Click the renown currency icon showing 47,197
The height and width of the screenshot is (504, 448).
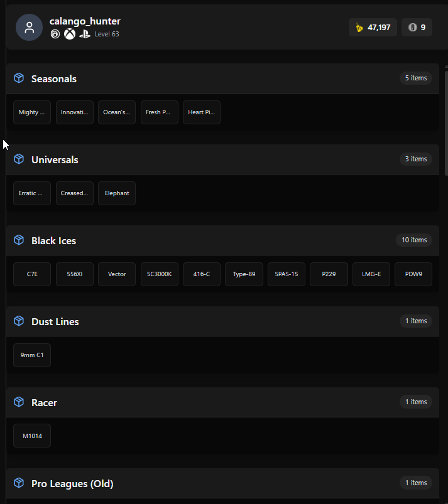(x=359, y=28)
